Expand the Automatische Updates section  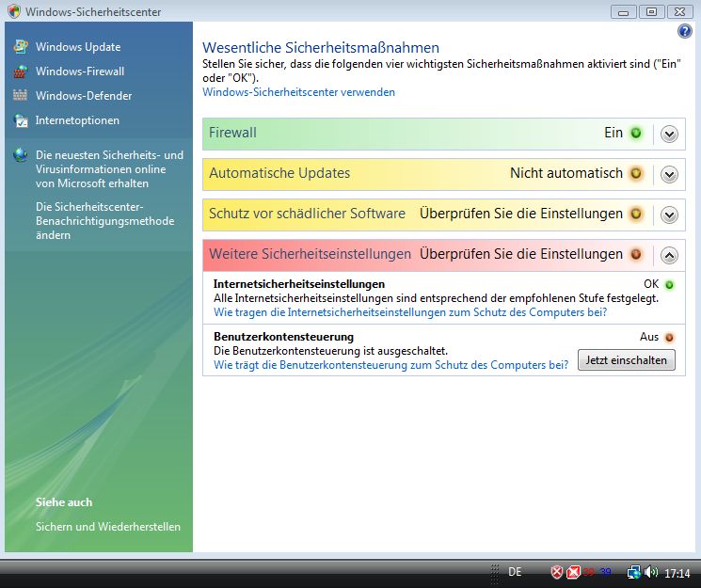click(669, 174)
